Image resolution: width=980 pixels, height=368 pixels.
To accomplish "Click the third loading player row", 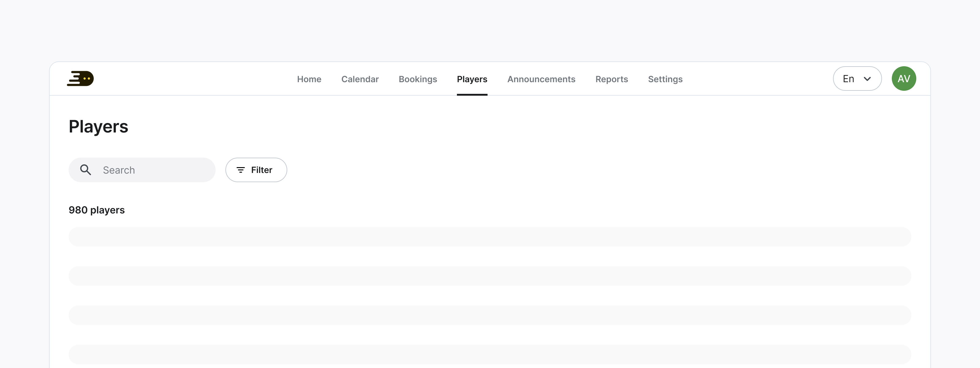I will click(490, 315).
